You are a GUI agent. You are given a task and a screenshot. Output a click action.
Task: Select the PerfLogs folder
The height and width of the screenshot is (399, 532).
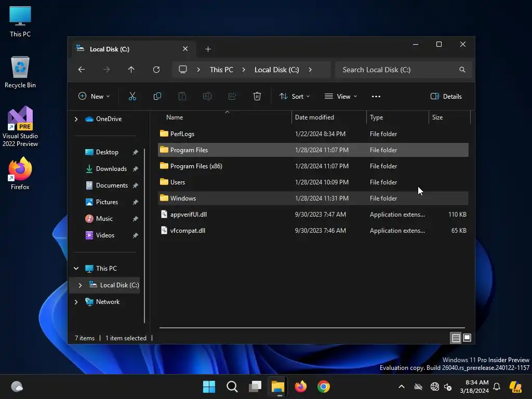313,134
